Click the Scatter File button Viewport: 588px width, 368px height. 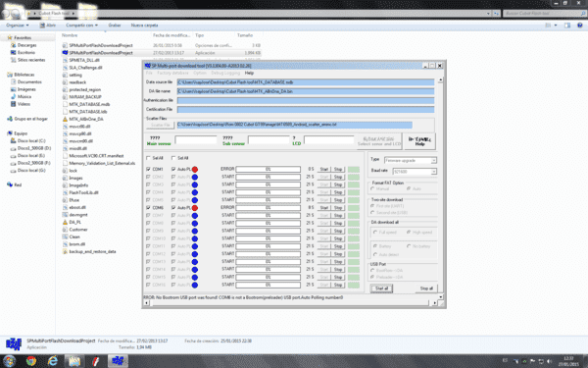pos(160,125)
